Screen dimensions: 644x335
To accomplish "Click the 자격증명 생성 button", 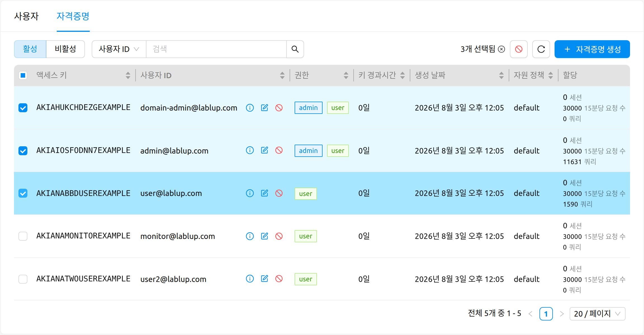I will click(592, 49).
